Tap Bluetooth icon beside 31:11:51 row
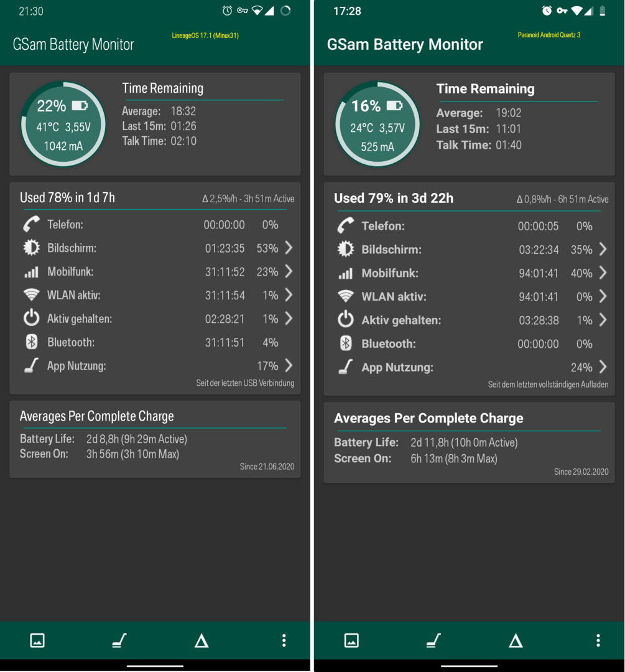This screenshot has height=672, width=625. 31,342
